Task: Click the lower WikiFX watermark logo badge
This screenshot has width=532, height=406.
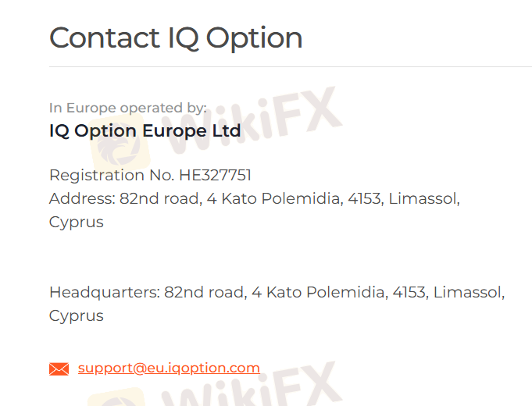Action: point(117,397)
